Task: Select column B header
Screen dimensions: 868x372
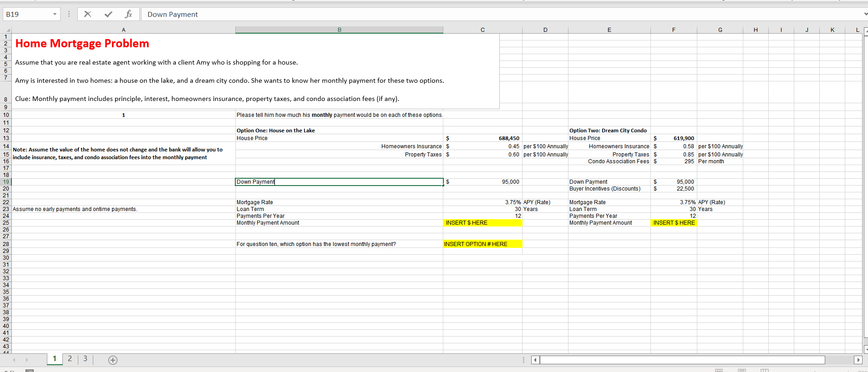Action: tap(339, 30)
